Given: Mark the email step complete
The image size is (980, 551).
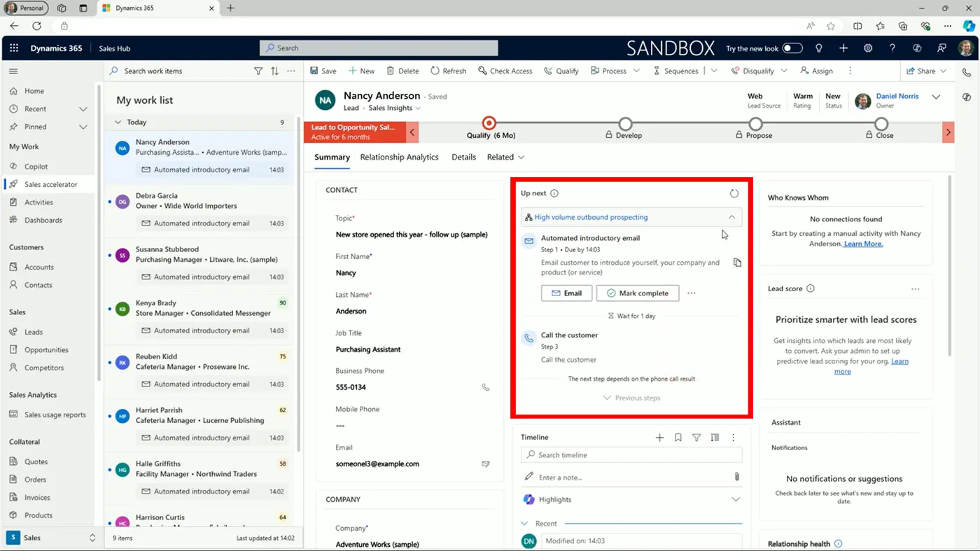Looking at the screenshot, I should click(x=637, y=293).
